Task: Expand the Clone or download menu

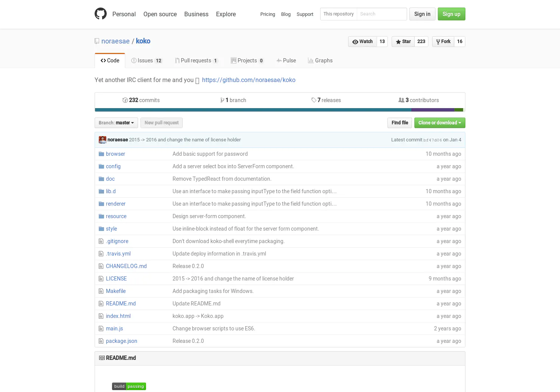Action: [440, 123]
